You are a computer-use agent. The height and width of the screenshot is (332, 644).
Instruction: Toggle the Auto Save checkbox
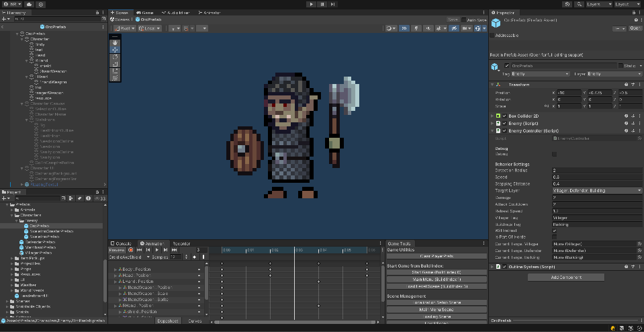pyautogui.click(x=464, y=19)
